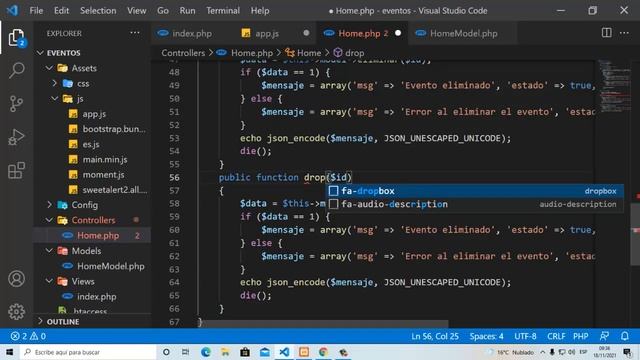This screenshot has width=640, height=360.
Task: Open Task View icon on taskbar
Action: [x=185, y=352]
